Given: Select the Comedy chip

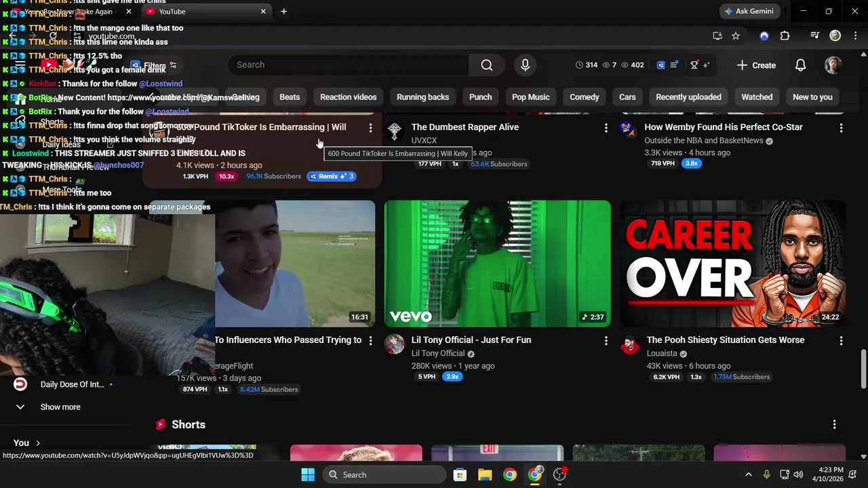Looking at the screenshot, I should point(584,97).
